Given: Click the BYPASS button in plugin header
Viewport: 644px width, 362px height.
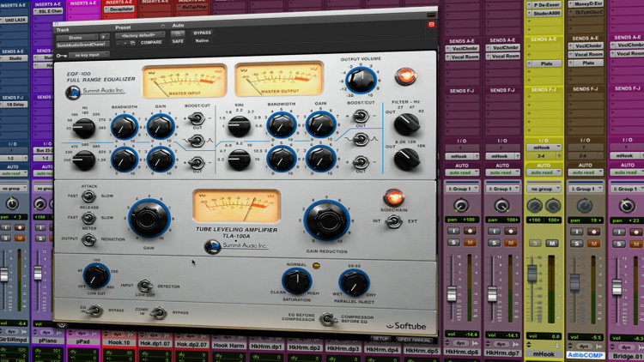Looking at the screenshot, I should [202, 33].
